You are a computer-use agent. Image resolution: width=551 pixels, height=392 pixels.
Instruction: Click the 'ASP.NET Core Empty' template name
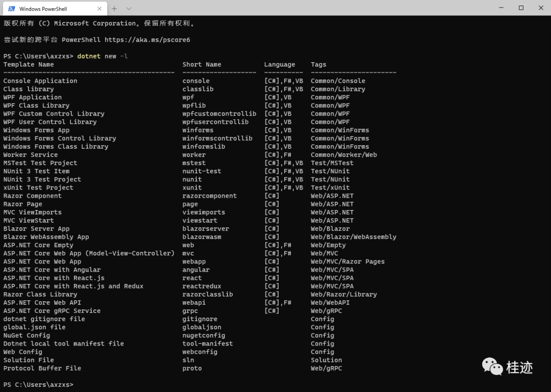(38, 245)
